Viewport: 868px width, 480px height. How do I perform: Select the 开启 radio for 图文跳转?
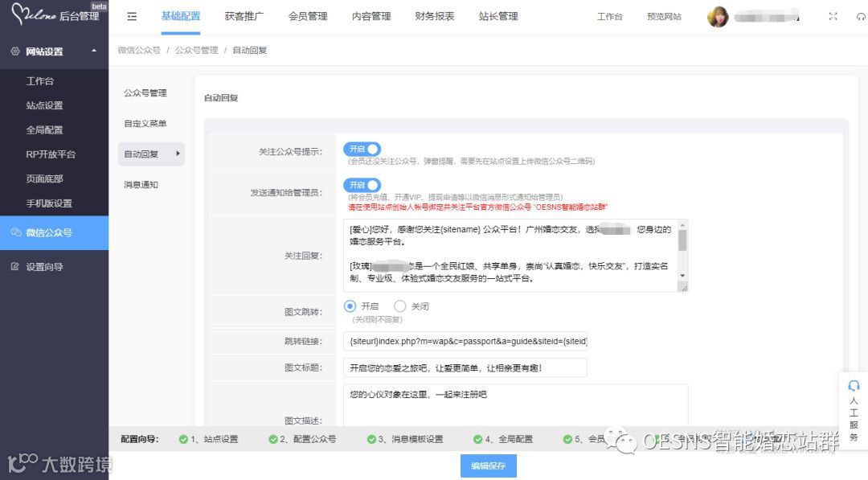(350, 306)
